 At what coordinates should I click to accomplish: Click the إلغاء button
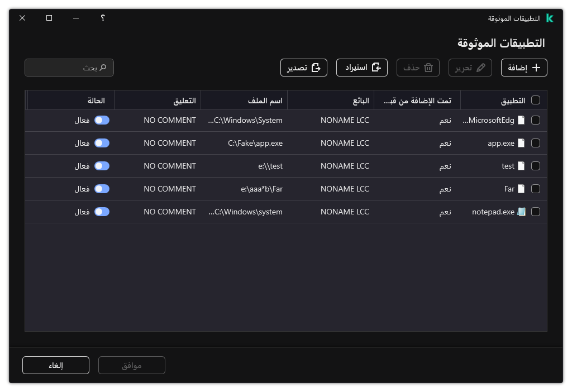point(55,365)
